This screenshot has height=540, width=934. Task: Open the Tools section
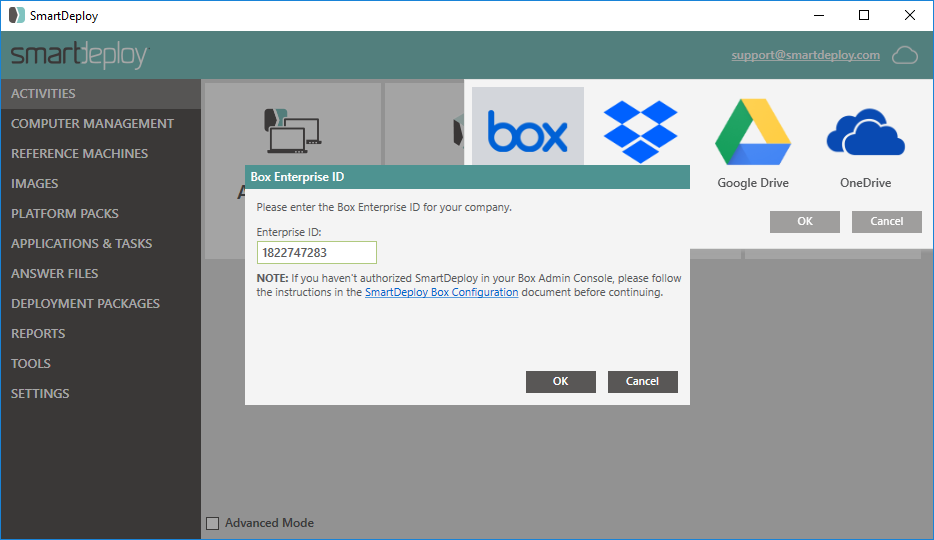click(101, 363)
